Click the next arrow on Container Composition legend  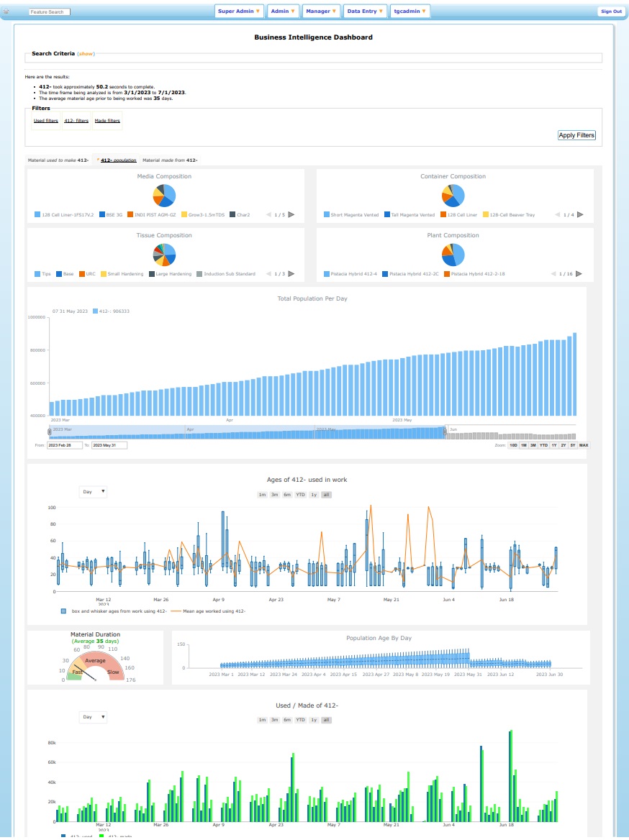click(x=579, y=214)
